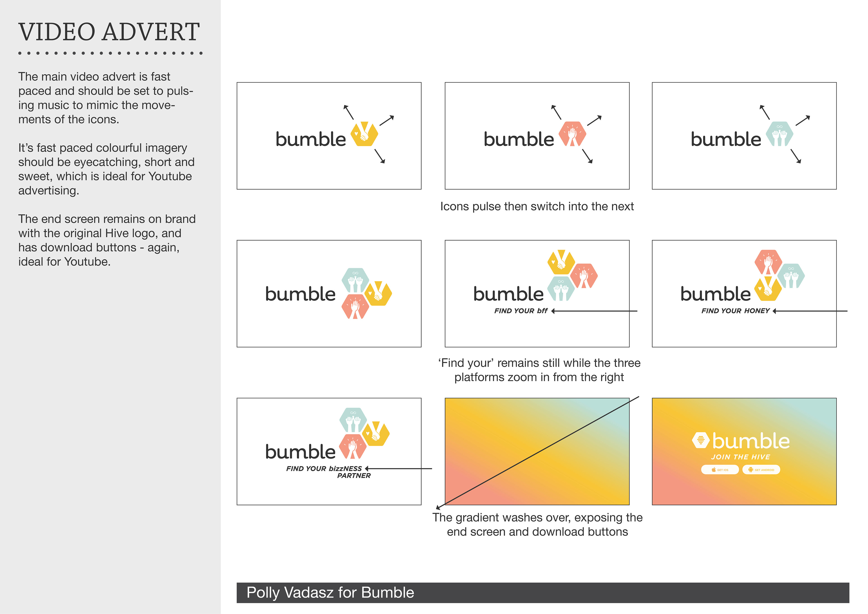Click the Android robot icon in download button
868x614 pixels.
[x=750, y=469]
